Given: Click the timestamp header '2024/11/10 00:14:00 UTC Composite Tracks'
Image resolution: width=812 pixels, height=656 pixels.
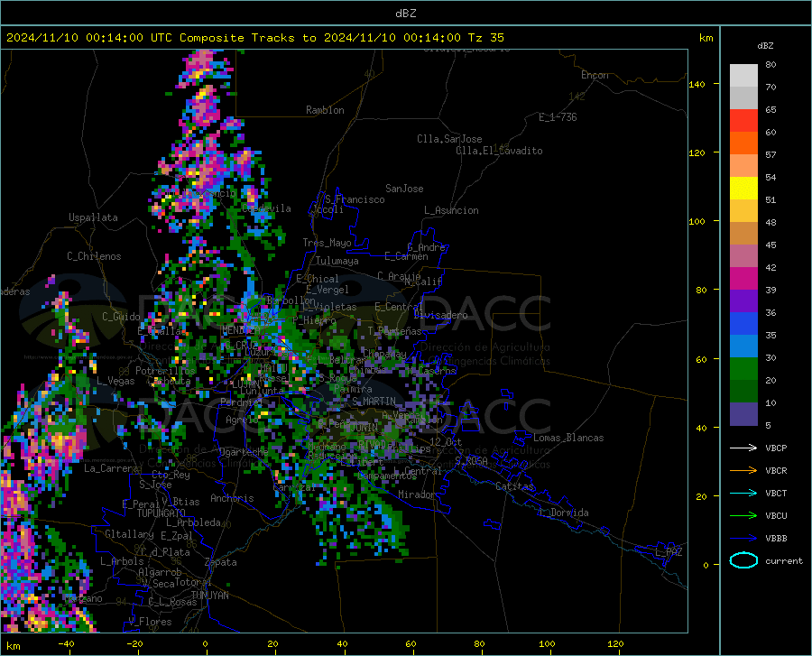Looking at the screenshot, I should 153,38.
